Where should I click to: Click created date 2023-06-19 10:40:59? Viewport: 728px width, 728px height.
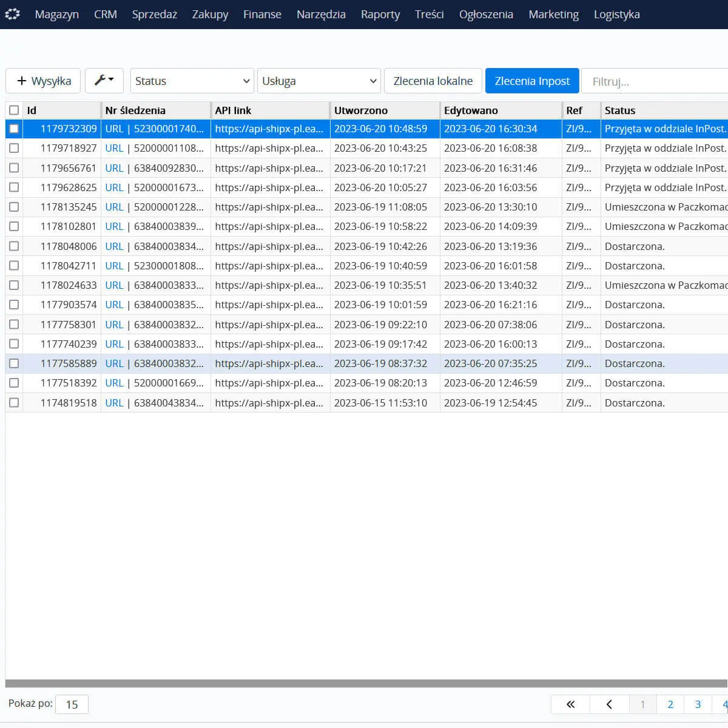pyautogui.click(x=380, y=266)
